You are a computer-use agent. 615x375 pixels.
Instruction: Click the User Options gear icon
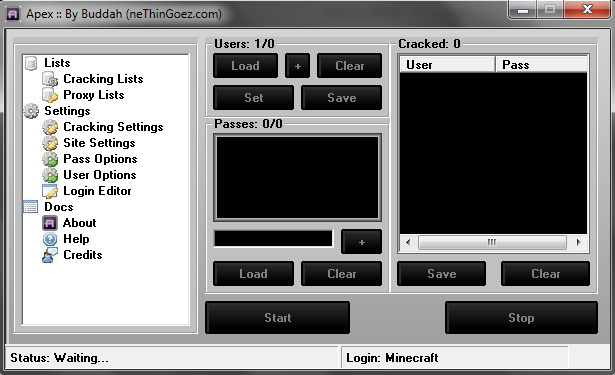50,175
